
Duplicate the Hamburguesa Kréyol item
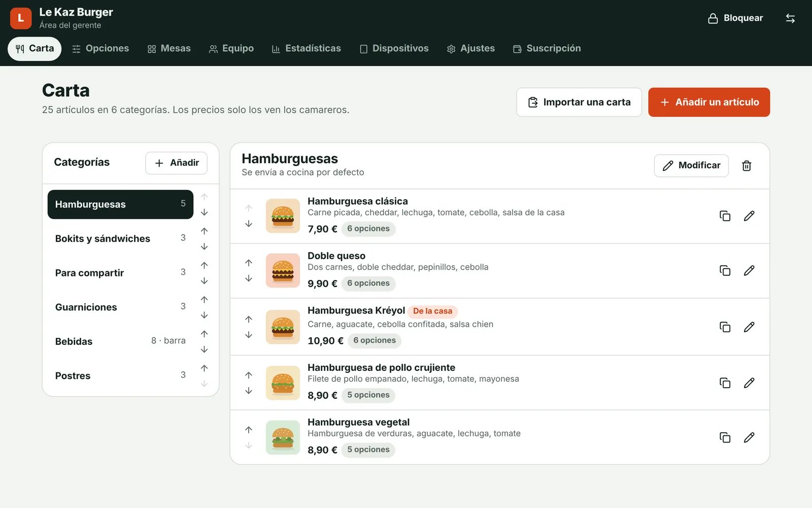(725, 327)
